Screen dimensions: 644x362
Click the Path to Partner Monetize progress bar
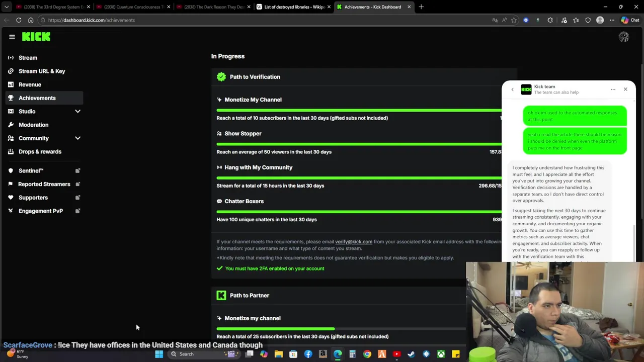click(x=341, y=329)
